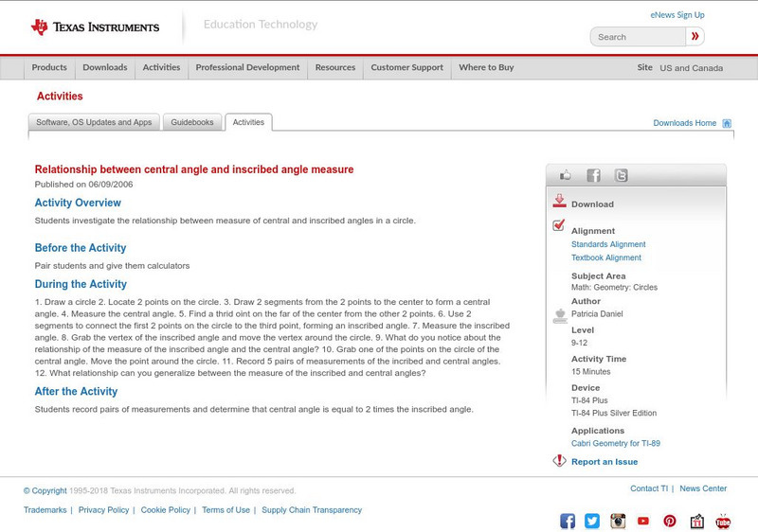Open the Standards Alignment link
This screenshot has height=532, width=758.
pos(608,244)
